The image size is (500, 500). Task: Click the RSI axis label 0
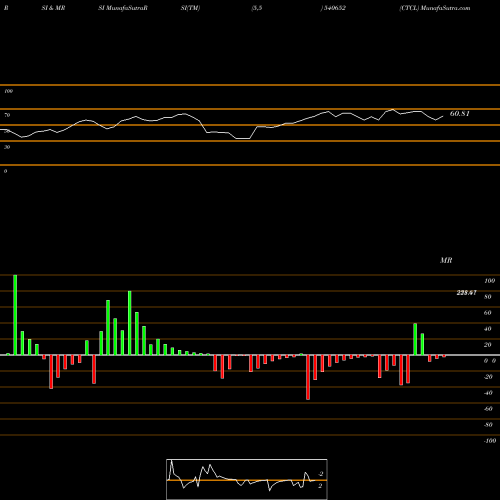click(x=5, y=171)
